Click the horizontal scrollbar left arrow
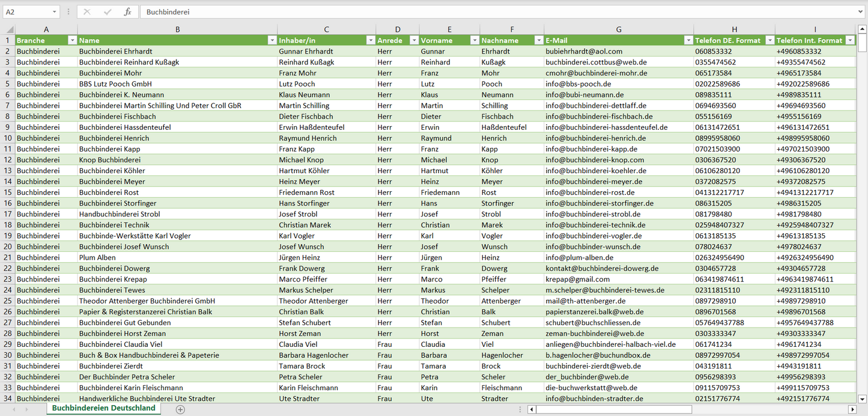The width and height of the screenshot is (868, 416). (x=532, y=409)
